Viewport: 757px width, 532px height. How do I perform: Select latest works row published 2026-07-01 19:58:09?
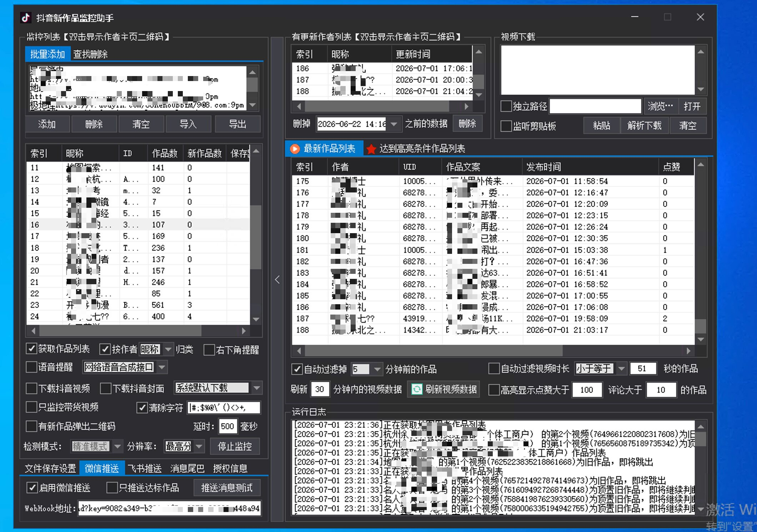[x=493, y=318]
